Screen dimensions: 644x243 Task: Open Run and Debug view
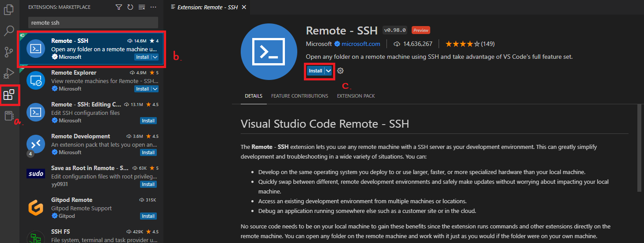coord(9,73)
